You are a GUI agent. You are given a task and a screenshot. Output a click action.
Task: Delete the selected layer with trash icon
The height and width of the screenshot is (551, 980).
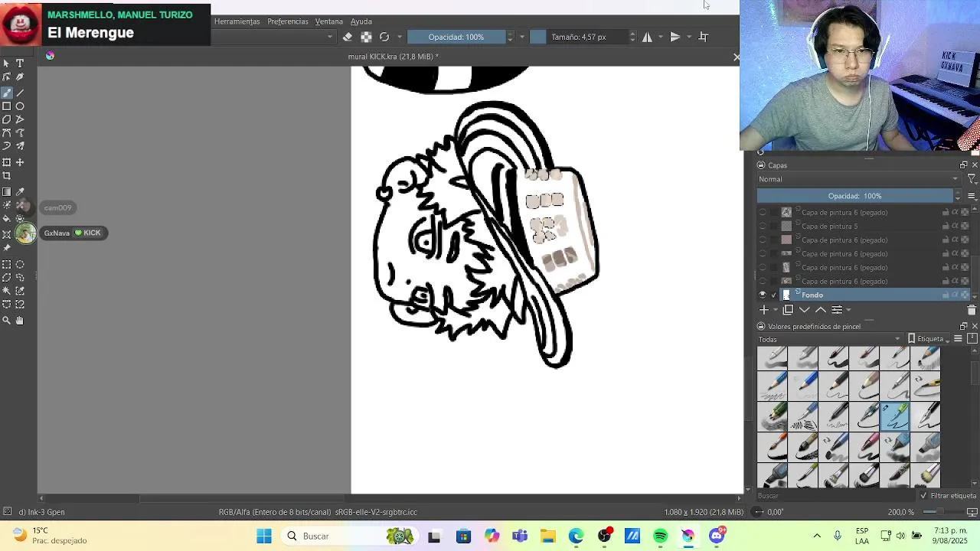972,310
